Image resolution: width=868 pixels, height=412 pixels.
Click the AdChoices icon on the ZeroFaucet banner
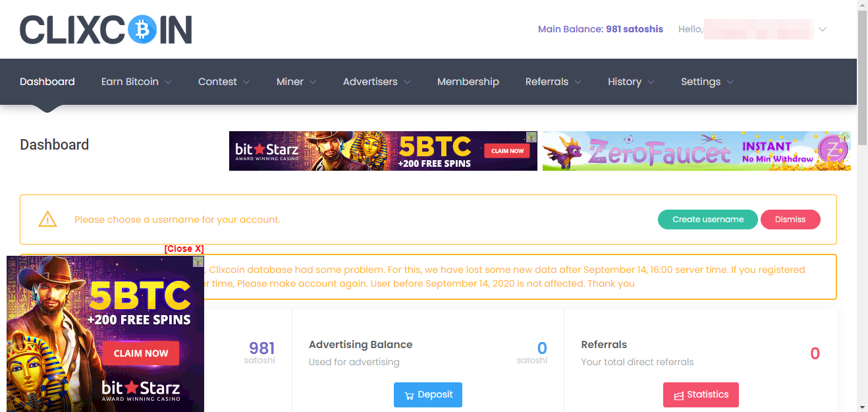coord(845,136)
